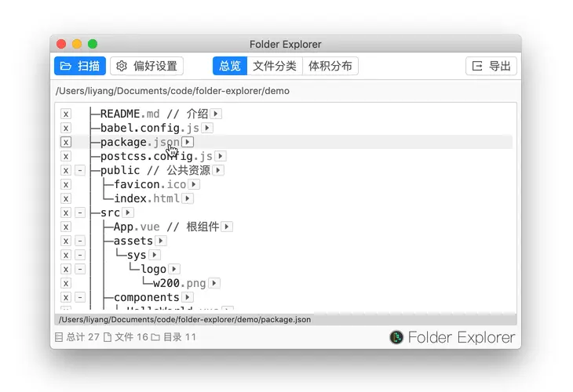This screenshot has height=392, width=573.
Task: Open 偏好设置 preferences
Action: click(x=147, y=66)
